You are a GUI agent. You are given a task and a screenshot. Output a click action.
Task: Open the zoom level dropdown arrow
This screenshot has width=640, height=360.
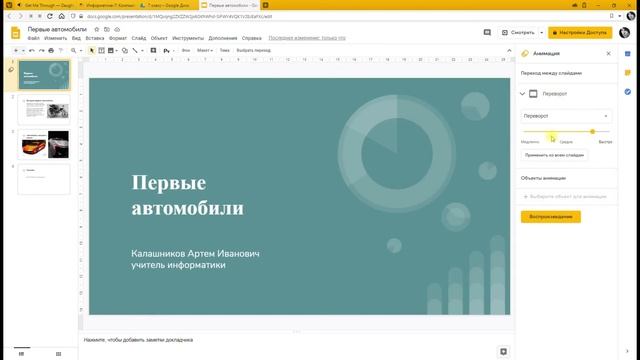(x=81, y=51)
